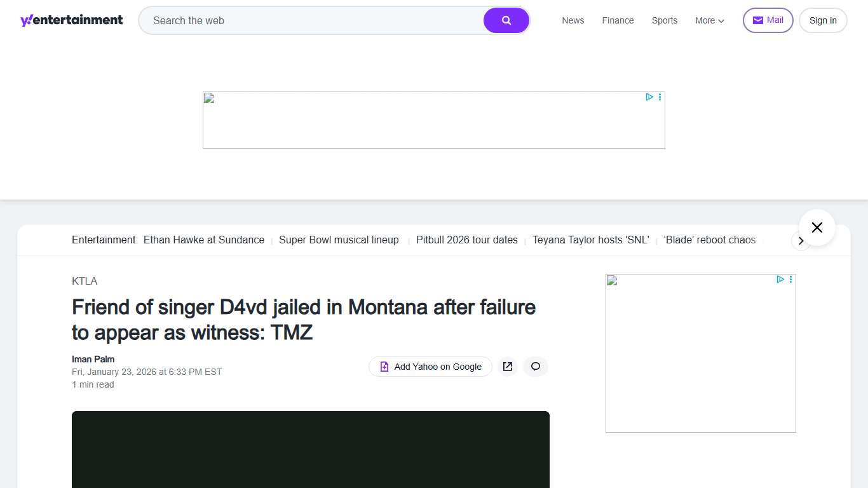The width and height of the screenshot is (868, 488).
Task: Open the comments bubble icon
Action: pos(535,367)
